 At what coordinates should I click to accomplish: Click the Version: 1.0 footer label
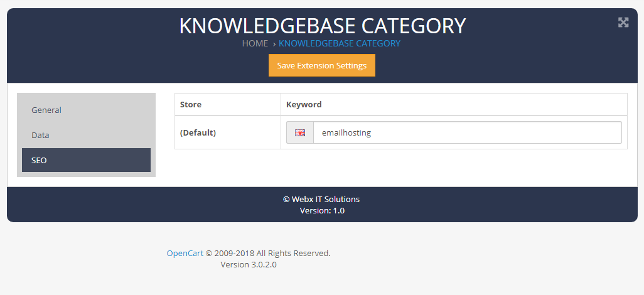[322, 211]
